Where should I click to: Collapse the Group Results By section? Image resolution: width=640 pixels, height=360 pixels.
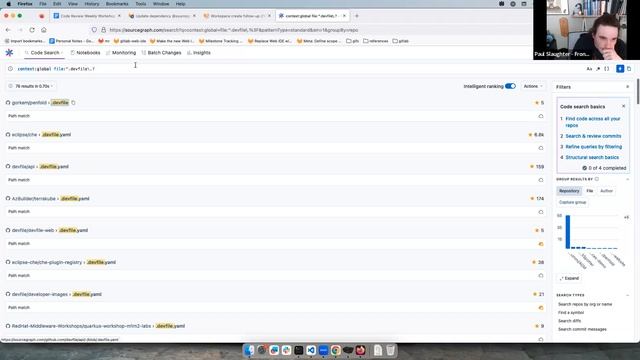click(628, 179)
